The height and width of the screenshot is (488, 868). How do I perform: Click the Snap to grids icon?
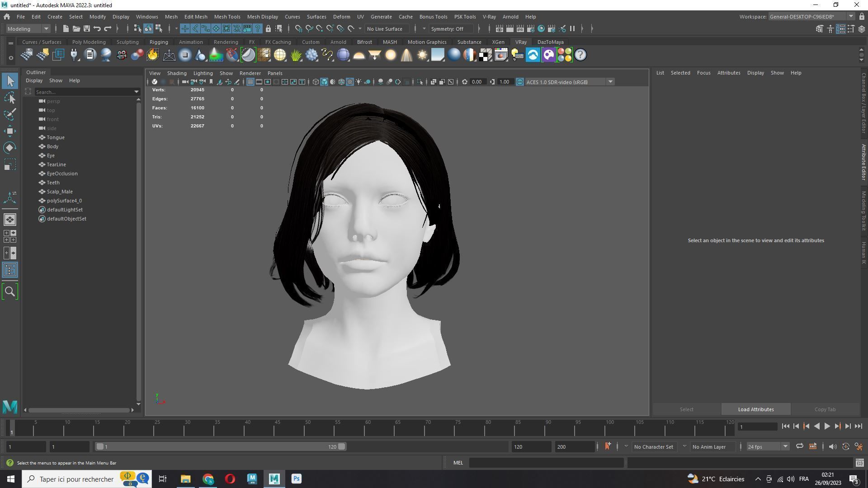[x=299, y=28]
